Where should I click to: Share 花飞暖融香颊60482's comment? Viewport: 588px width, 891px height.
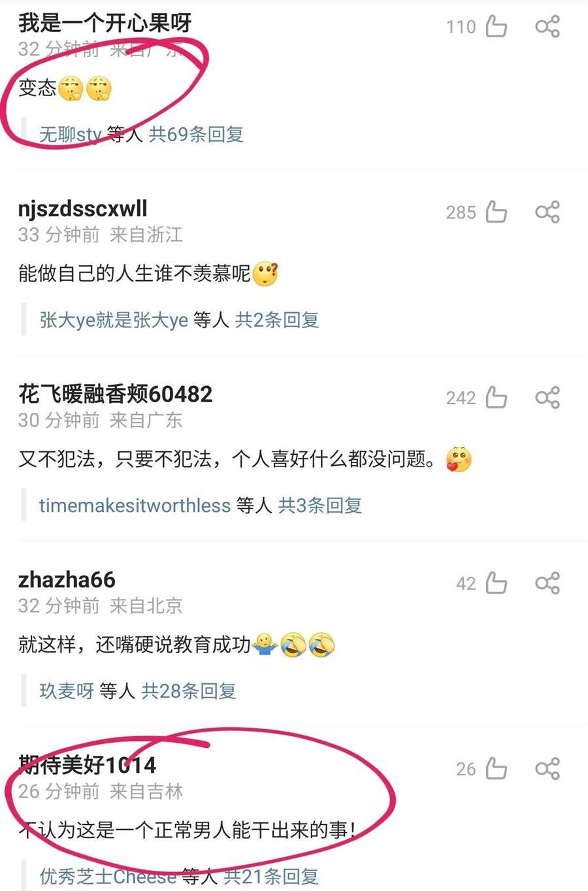click(x=547, y=398)
